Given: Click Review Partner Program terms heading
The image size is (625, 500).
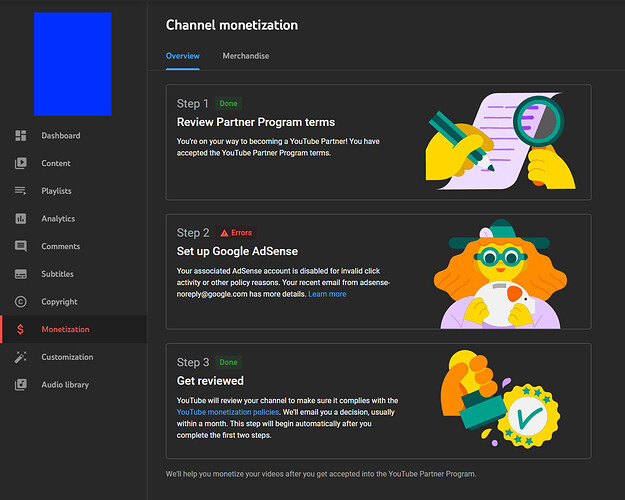Looking at the screenshot, I should click(256, 122).
